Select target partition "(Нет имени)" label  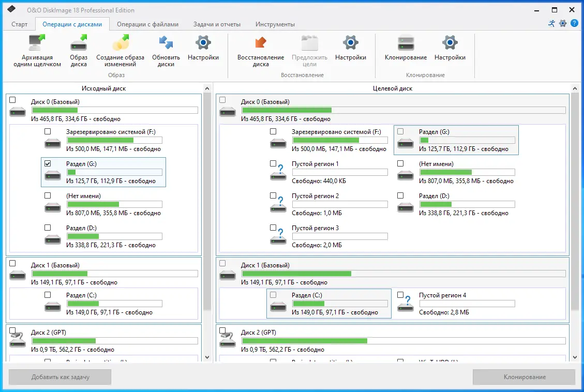436,164
